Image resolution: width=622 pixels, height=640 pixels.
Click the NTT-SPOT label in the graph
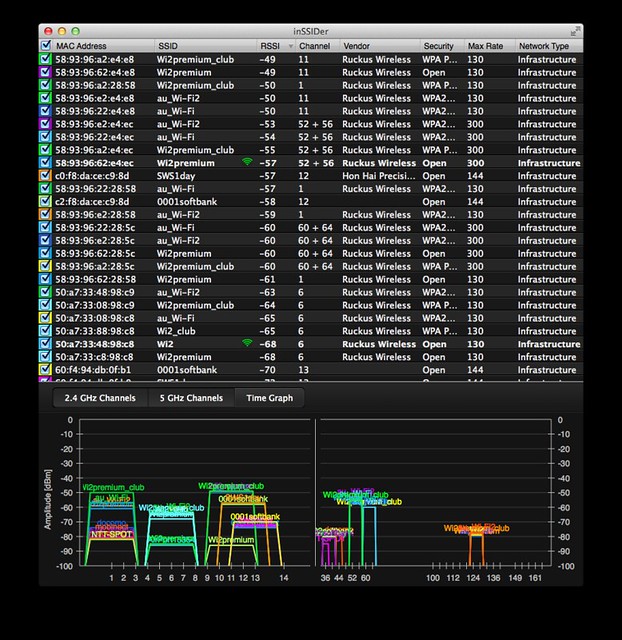[111, 534]
